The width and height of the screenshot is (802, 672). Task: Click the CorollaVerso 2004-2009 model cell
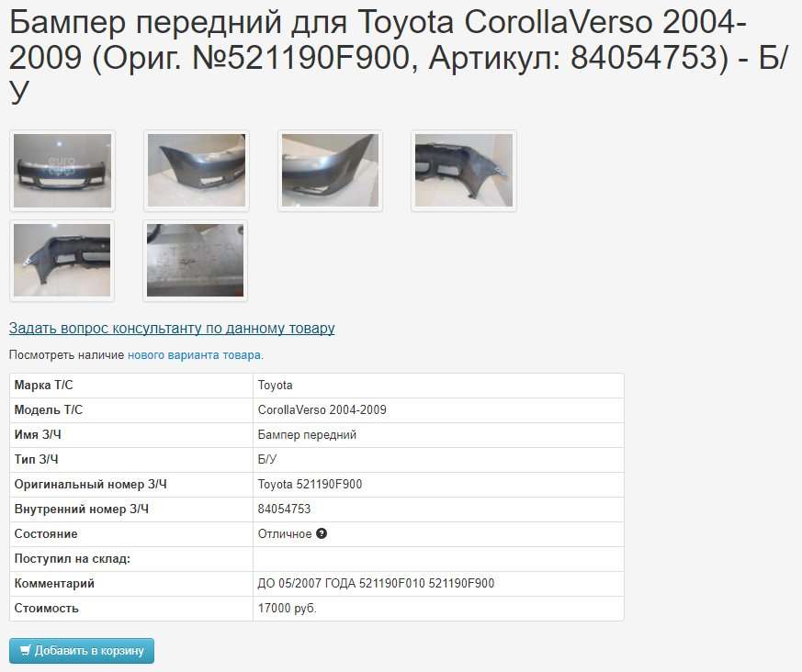tap(438, 409)
